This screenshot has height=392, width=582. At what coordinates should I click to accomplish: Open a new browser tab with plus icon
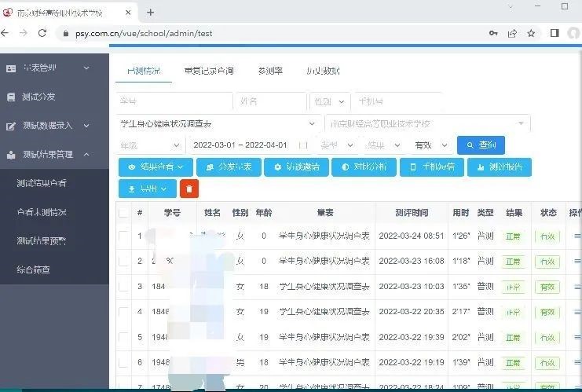[150, 12]
